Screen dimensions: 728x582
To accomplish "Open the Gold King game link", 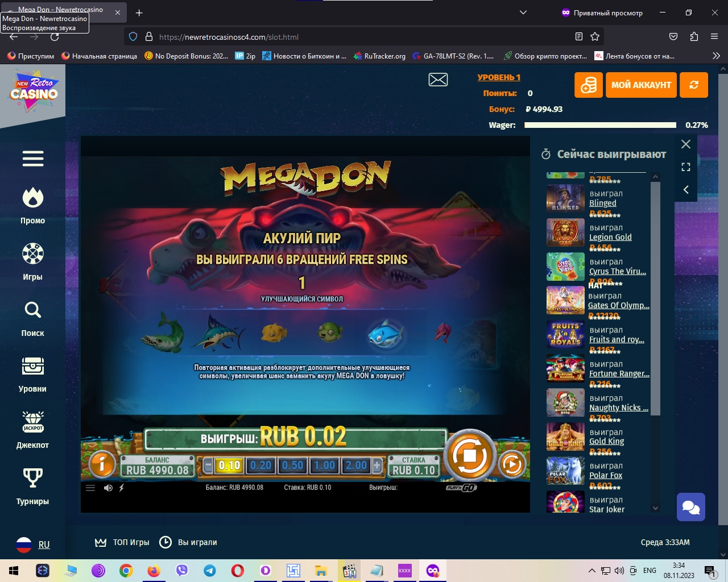I will (606, 441).
